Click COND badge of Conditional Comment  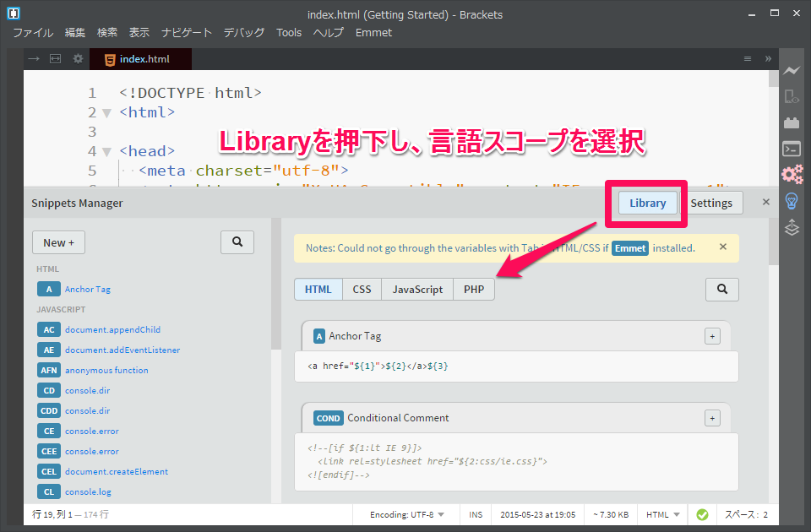[x=329, y=418]
